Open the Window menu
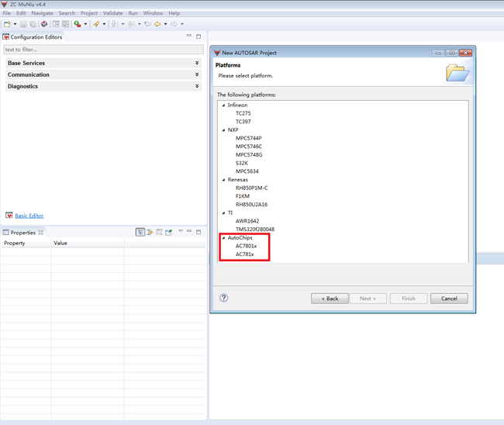The width and height of the screenshot is (504, 425). click(x=153, y=13)
